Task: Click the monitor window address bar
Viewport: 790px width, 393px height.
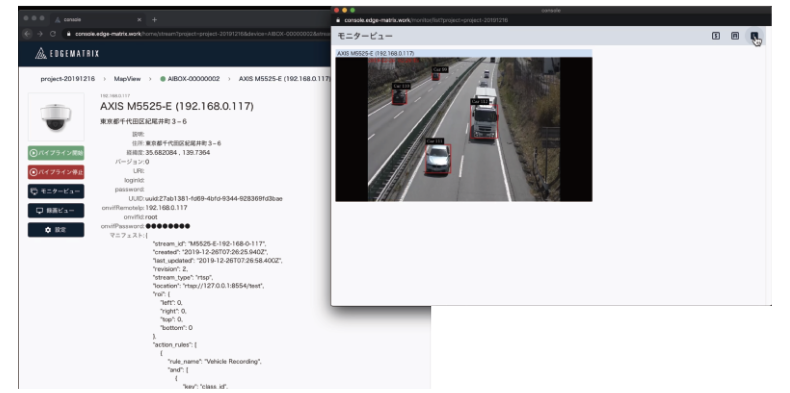Action: click(552, 20)
